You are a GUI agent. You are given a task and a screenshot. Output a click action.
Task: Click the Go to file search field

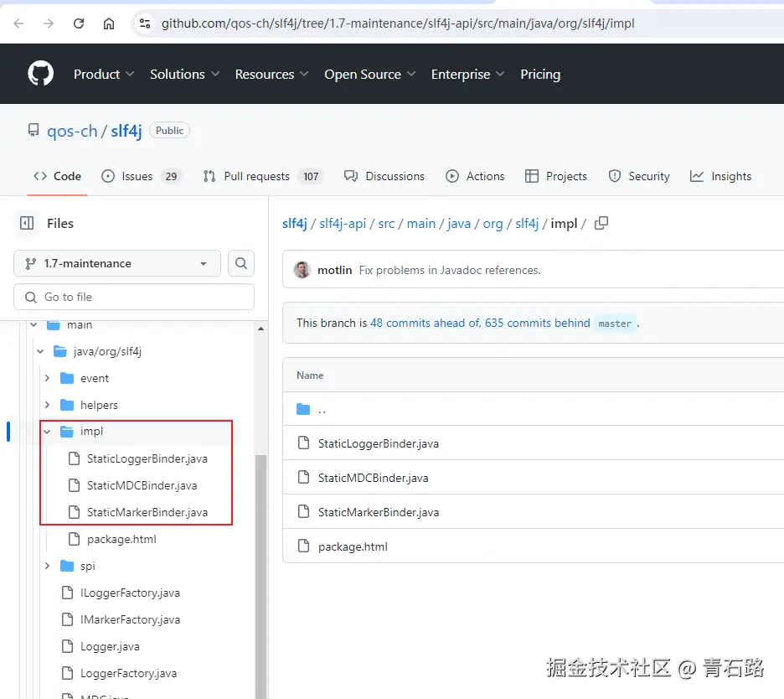click(x=134, y=297)
